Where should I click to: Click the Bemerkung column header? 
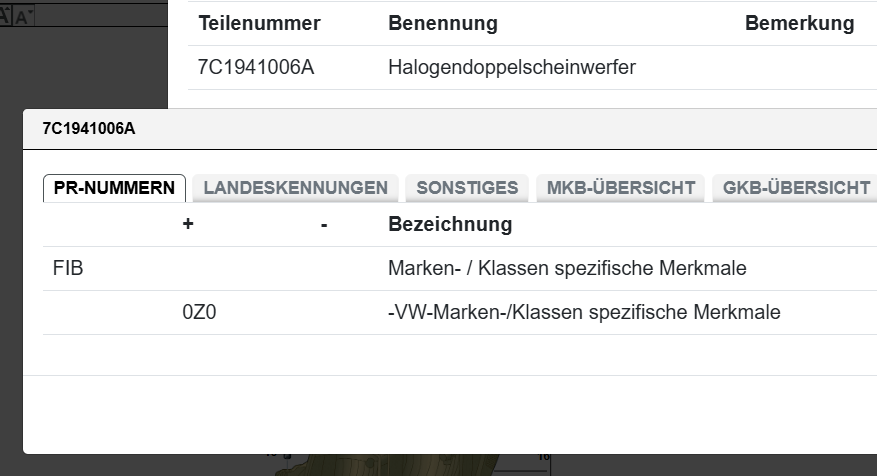pos(799,23)
